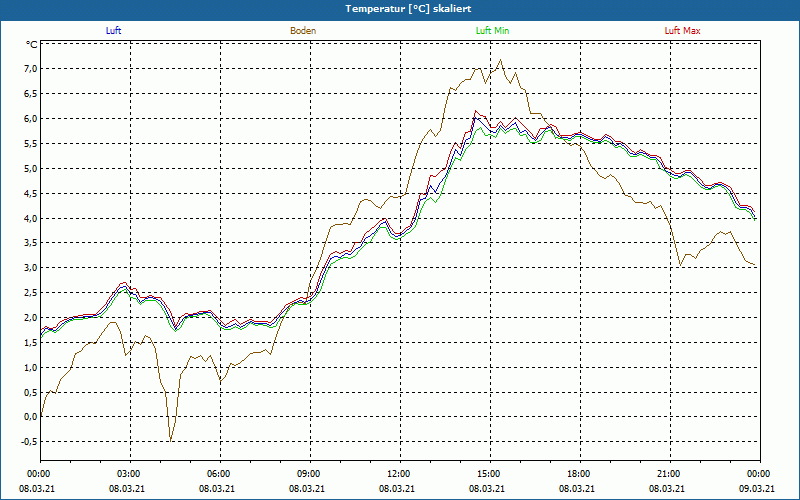Select the '-0,5' y-axis value

[x=30, y=442]
